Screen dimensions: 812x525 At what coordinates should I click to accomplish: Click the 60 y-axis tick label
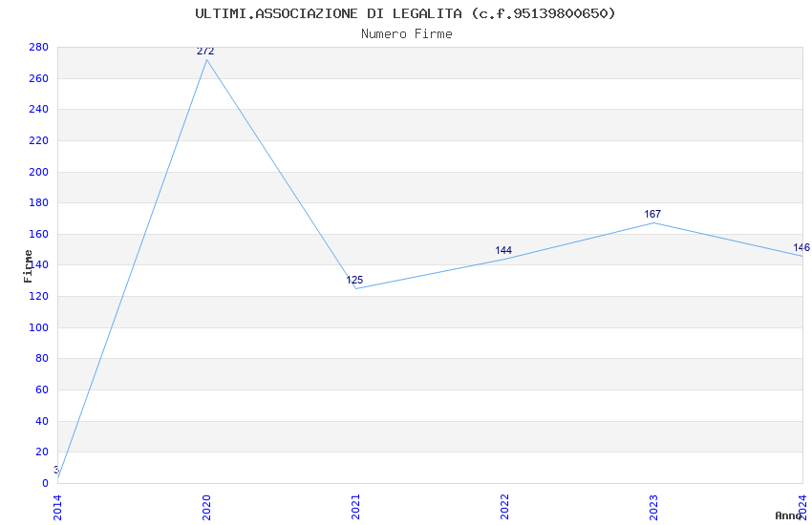[x=42, y=390]
